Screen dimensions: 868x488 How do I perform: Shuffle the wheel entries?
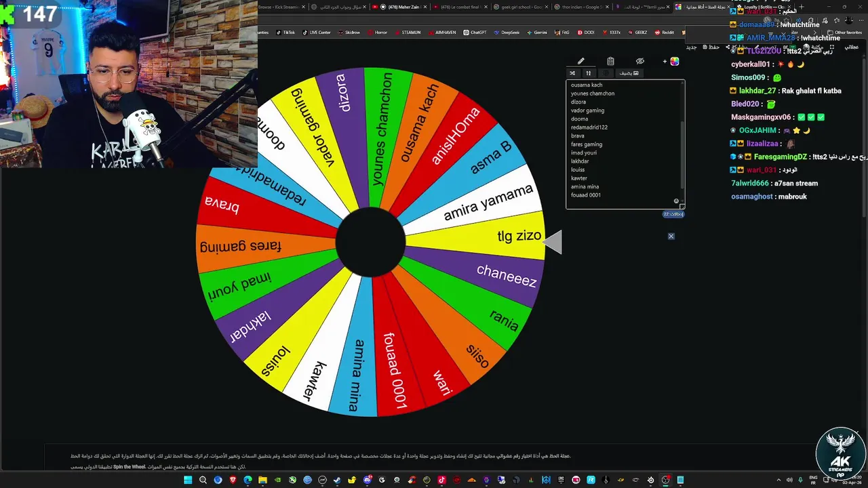coord(572,73)
